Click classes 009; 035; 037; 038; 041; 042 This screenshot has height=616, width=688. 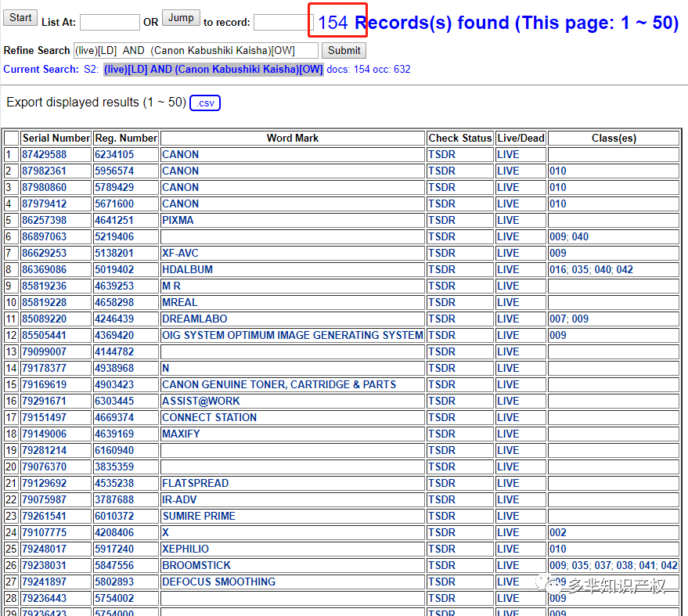pyautogui.click(x=614, y=566)
